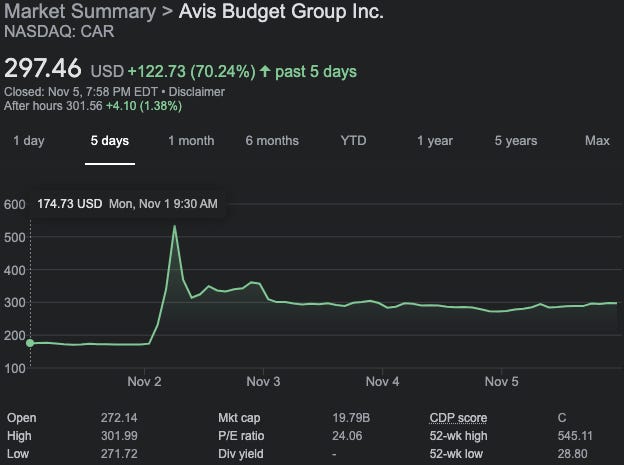Click the Avis Budget Group Inc. title
Screen dimensions: 624x465
[281, 12]
